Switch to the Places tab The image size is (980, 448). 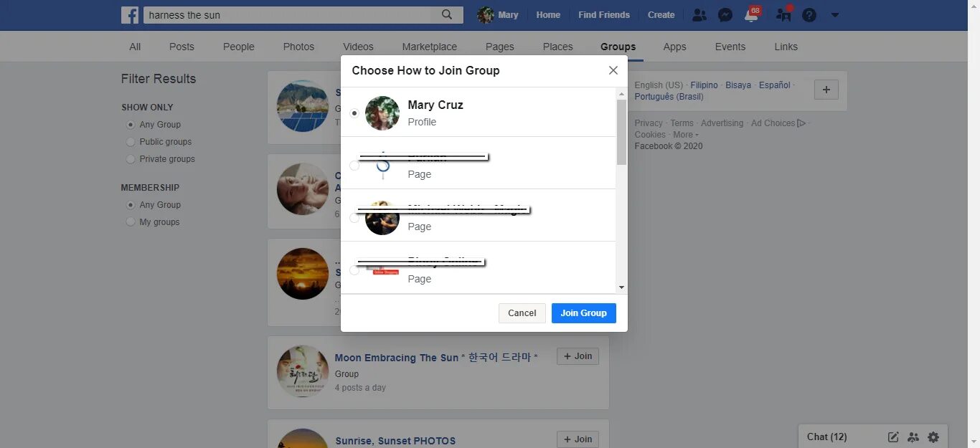pyautogui.click(x=557, y=47)
